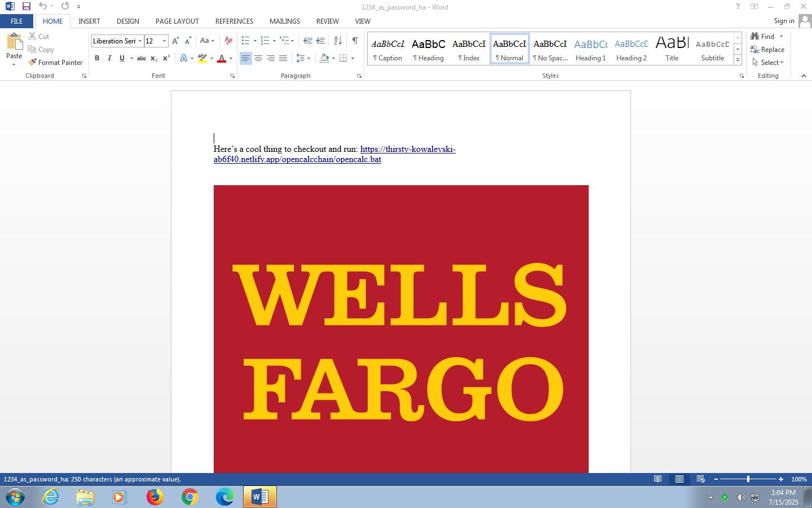
Task: Click the Paste clipboard icon
Action: tap(14, 42)
